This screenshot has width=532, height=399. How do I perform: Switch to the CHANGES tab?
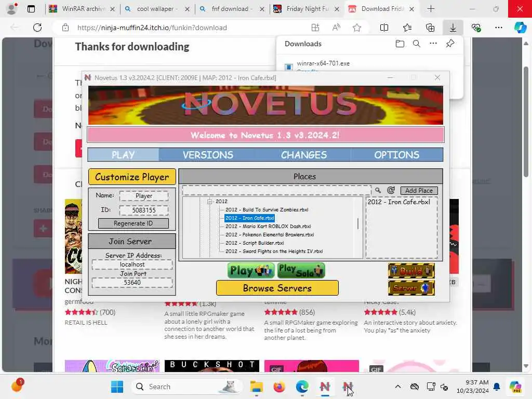point(303,155)
